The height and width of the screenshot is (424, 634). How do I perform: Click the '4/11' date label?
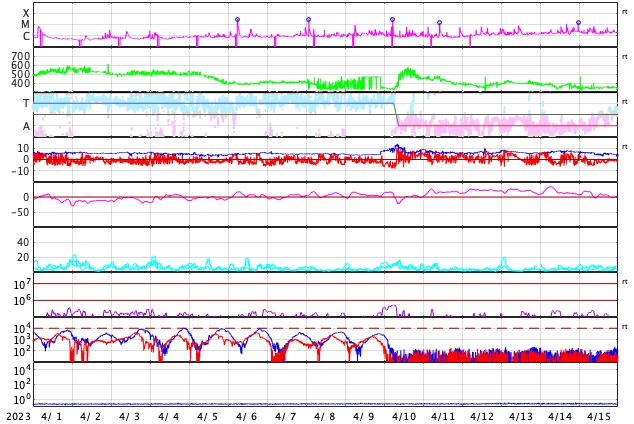coord(443,417)
